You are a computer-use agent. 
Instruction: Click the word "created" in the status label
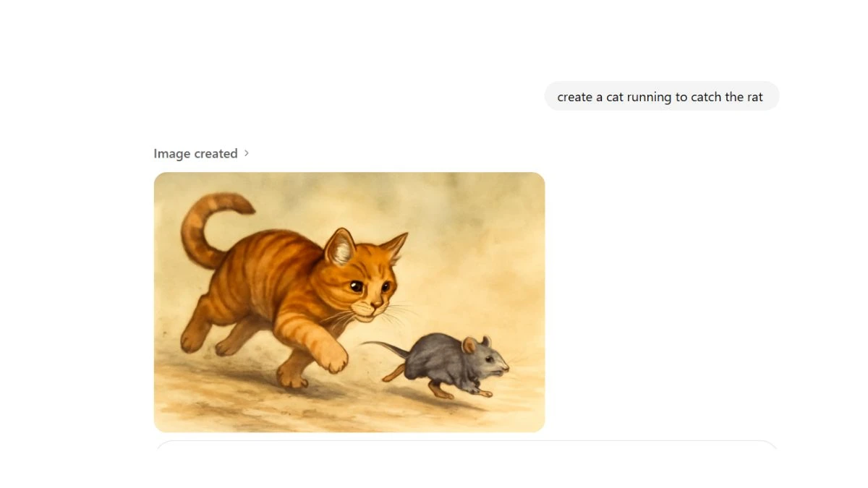click(216, 153)
